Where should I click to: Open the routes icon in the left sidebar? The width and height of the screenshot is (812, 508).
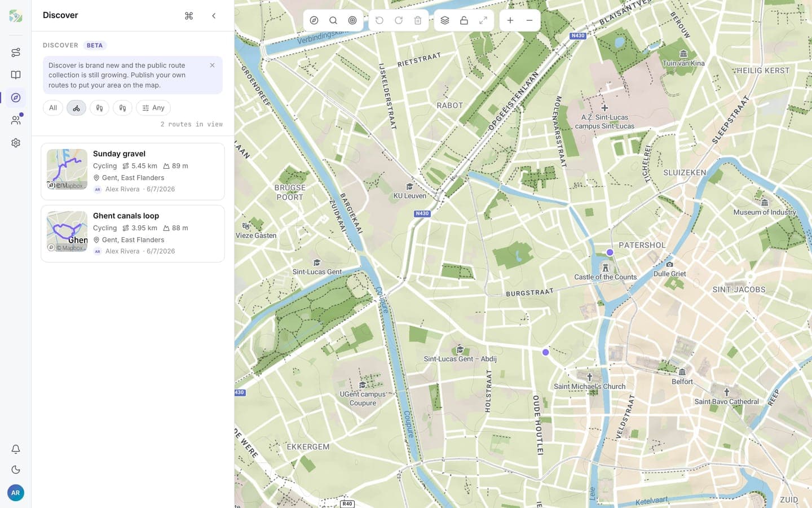click(x=16, y=52)
